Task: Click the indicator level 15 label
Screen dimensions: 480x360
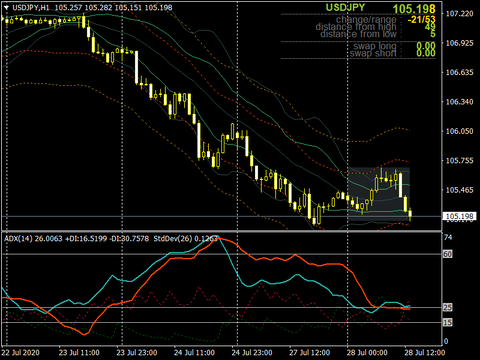Action: click(x=447, y=322)
